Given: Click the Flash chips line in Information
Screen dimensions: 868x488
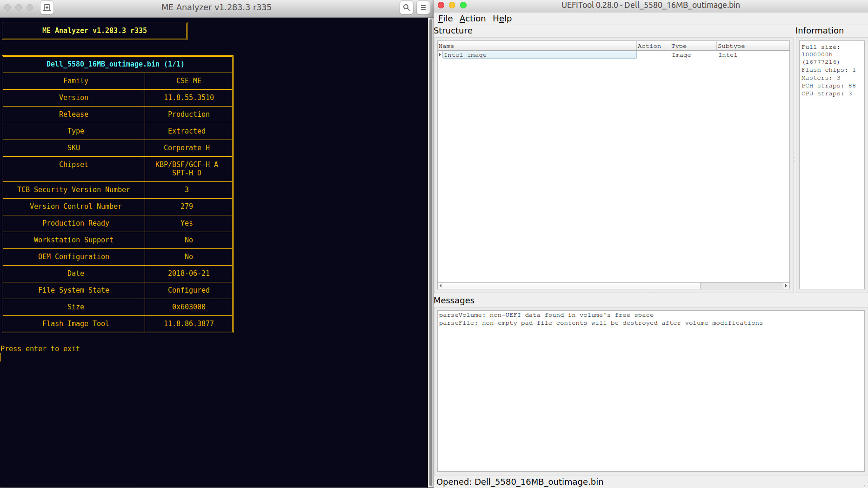Looking at the screenshot, I should point(829,70).
